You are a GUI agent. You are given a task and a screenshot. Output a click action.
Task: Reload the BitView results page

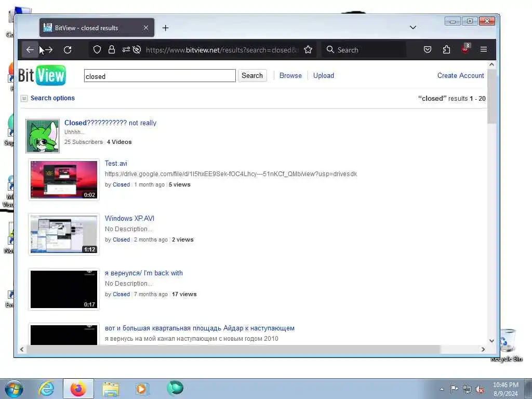pos(68,50)
